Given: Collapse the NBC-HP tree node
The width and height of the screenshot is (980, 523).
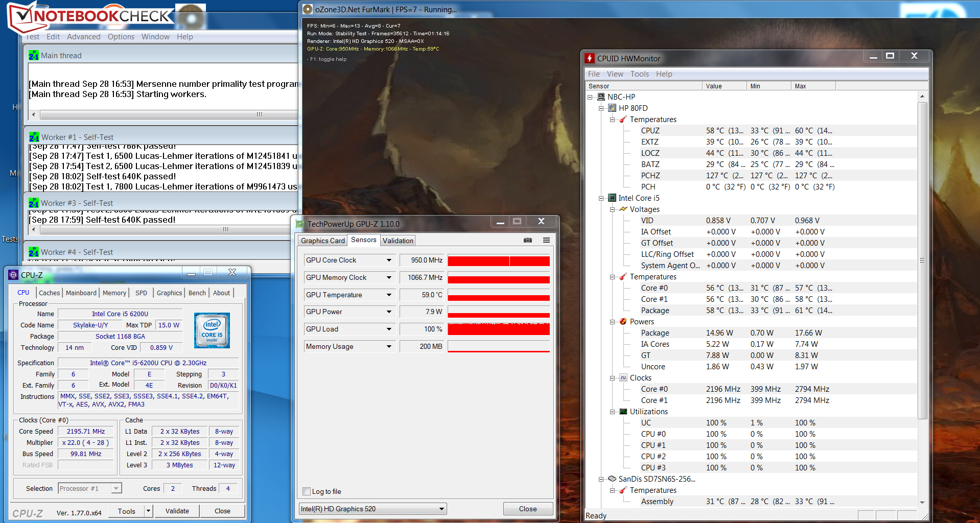Looking at the screenshot, I should [x=590, y=97].
